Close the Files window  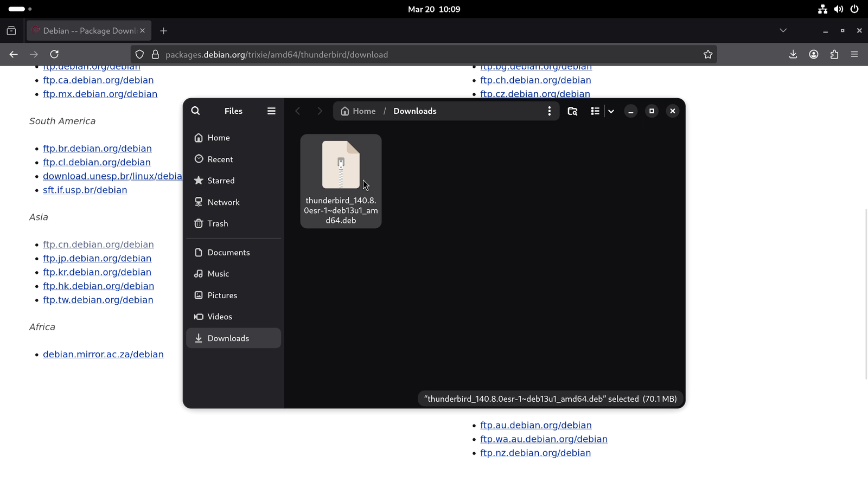[673, 111]
